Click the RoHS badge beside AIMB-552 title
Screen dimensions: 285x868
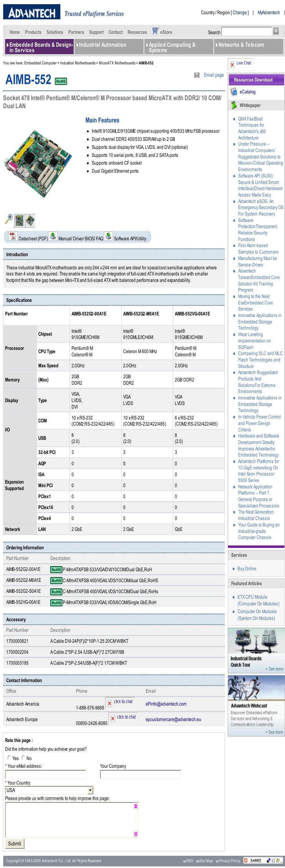61,81
